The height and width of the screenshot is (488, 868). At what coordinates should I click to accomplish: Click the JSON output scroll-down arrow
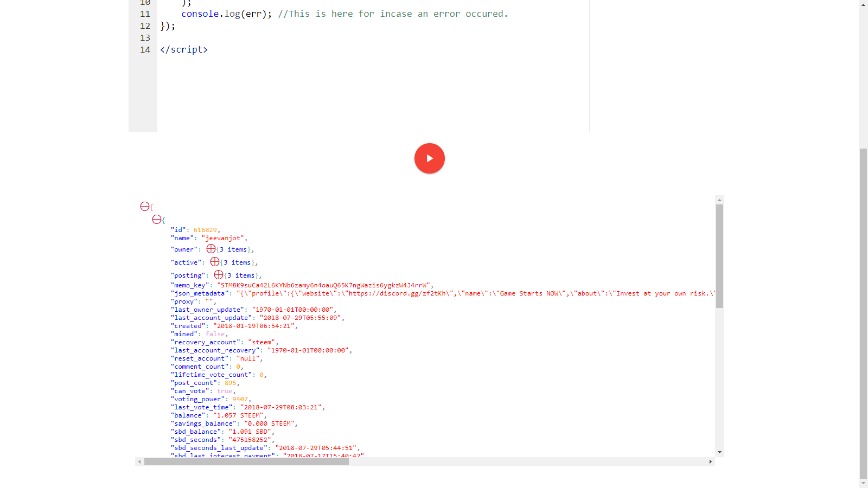coord(719,452)
